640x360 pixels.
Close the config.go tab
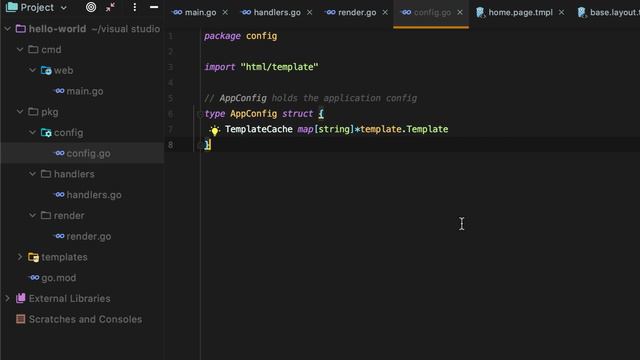tap(460, 13)
